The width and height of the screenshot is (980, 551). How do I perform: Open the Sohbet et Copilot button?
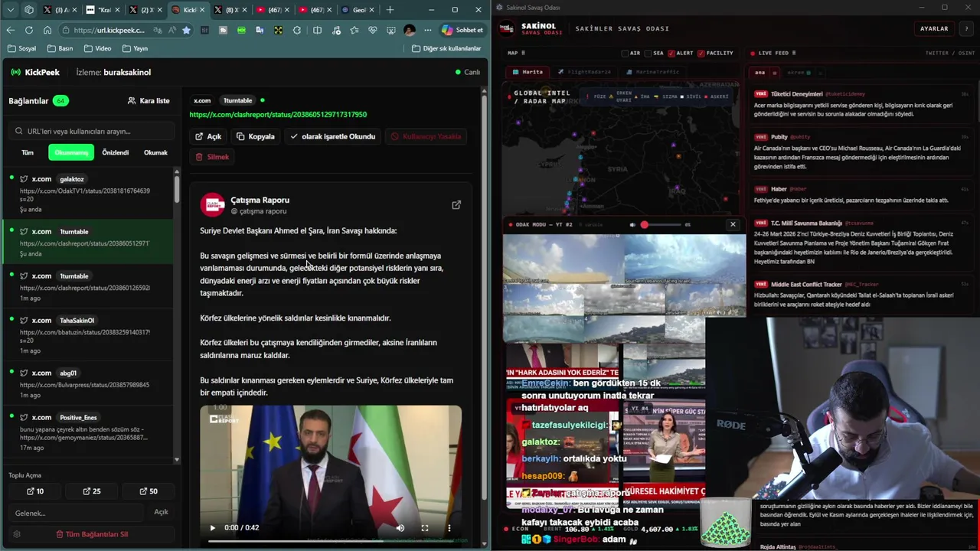462,30
